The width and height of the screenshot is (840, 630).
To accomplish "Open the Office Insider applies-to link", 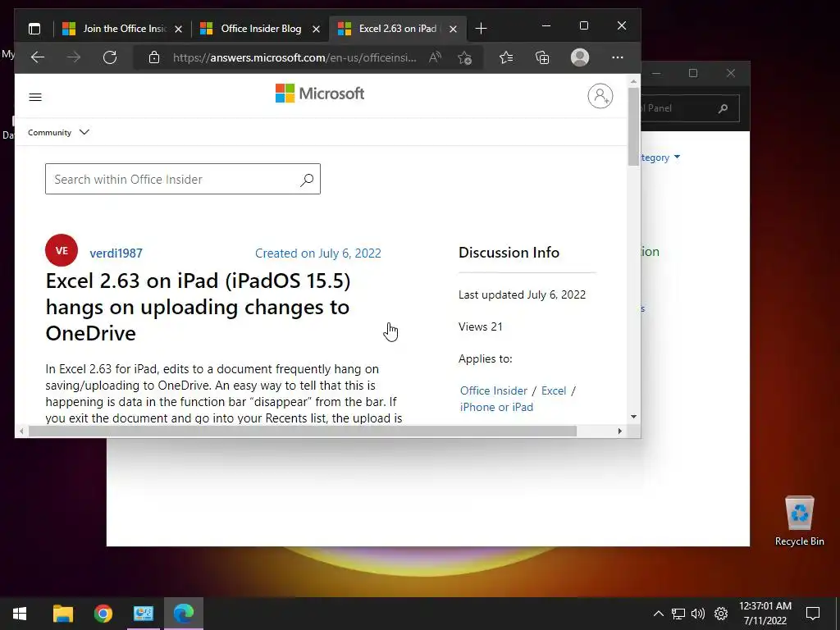I will 493,390.
